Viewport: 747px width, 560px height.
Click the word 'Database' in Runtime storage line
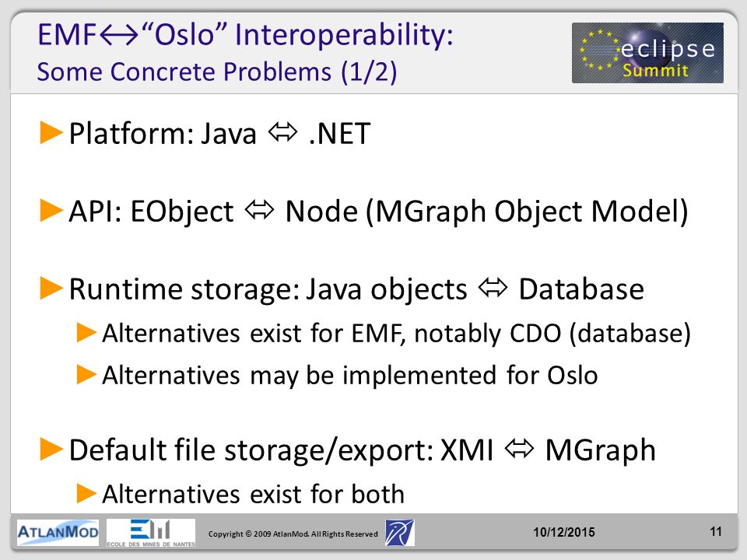coord(581,289)
